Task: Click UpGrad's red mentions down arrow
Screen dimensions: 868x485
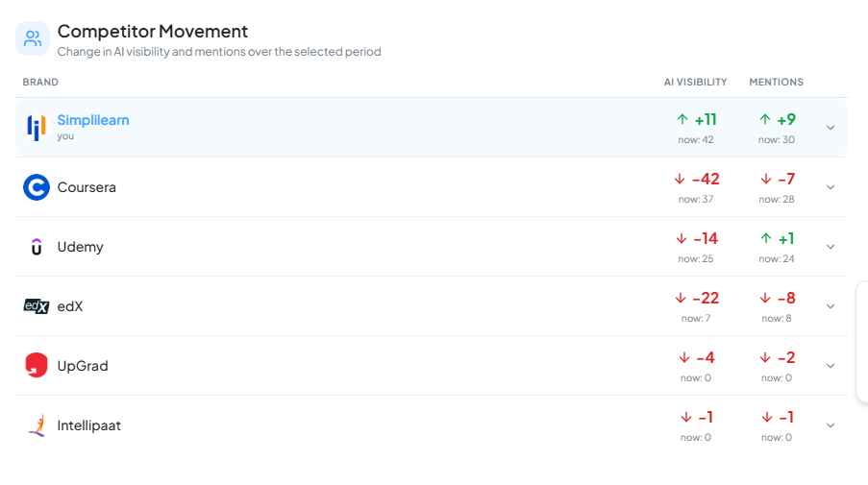Action: [765, 358]
